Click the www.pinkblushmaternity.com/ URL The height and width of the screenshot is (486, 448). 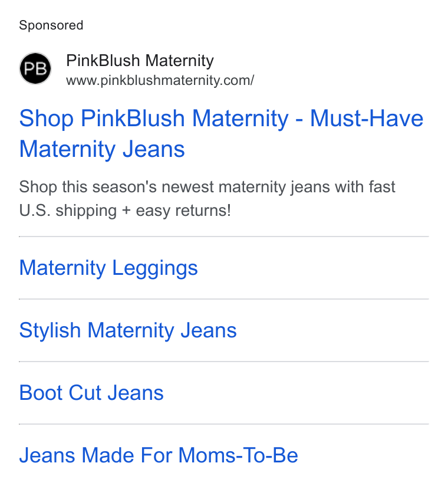click(160, 81)
